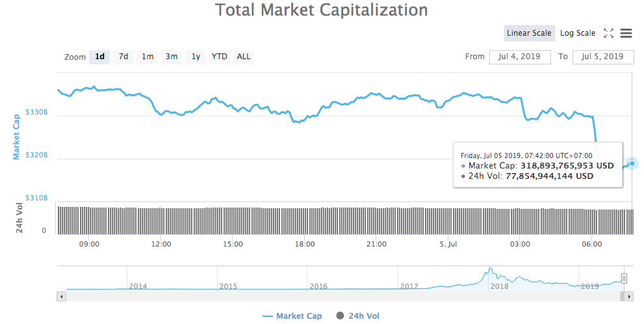
Task: Set zoom to 3m
Action: click(172, 57)
